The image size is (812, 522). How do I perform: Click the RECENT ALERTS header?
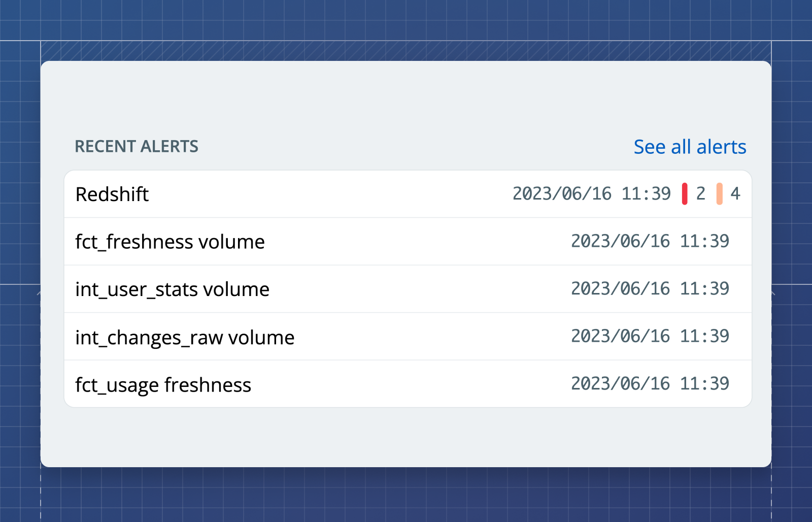click(137, 147)
